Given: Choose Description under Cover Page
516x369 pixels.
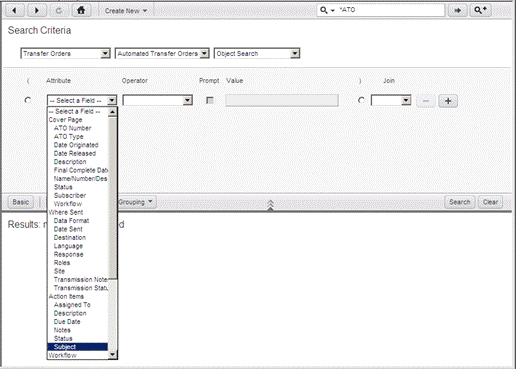Looking at the screenshot, I should [78, 162].
